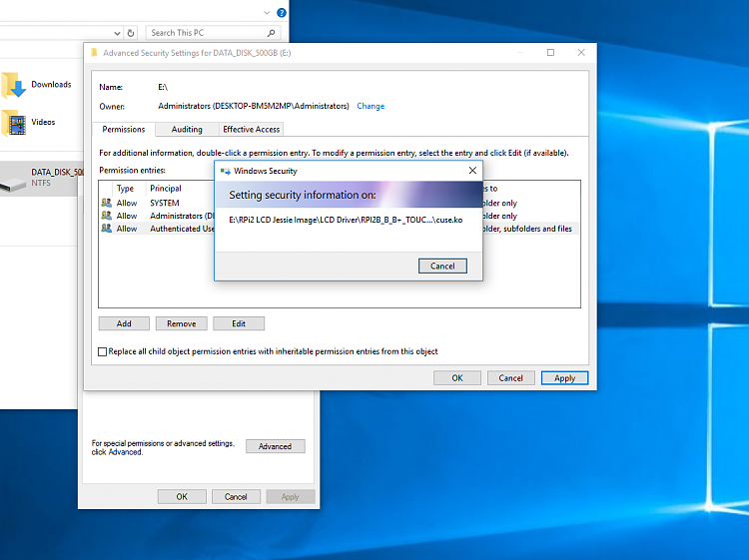Click the folder icon in Advanced Security title bar

(x=95, y=53)
